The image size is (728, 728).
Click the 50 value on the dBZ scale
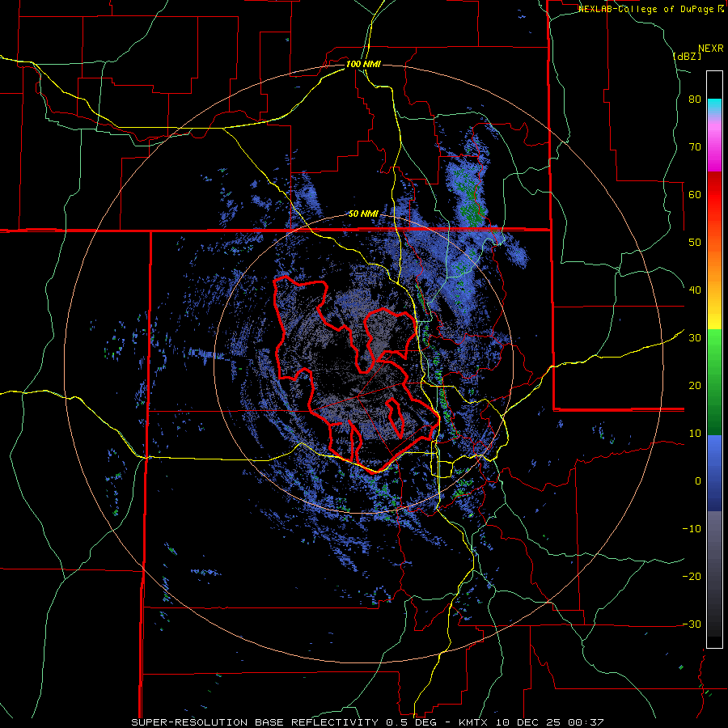[695, 243]
